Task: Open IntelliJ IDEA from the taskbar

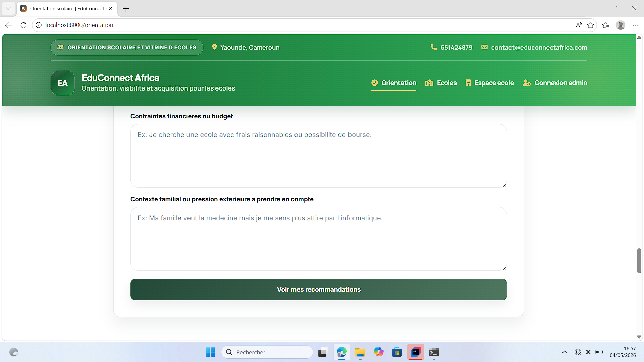Action: pyautogui.click(x=416, y=352)
